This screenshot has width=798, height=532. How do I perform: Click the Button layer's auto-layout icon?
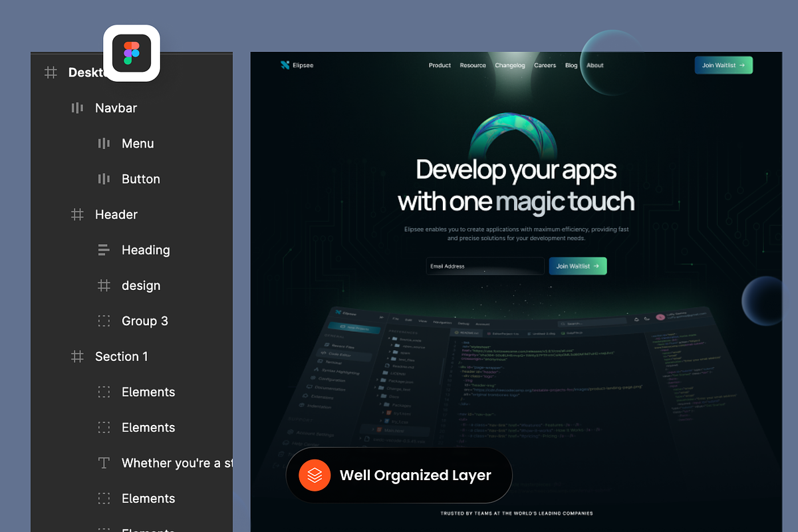[x=104, y=179]
